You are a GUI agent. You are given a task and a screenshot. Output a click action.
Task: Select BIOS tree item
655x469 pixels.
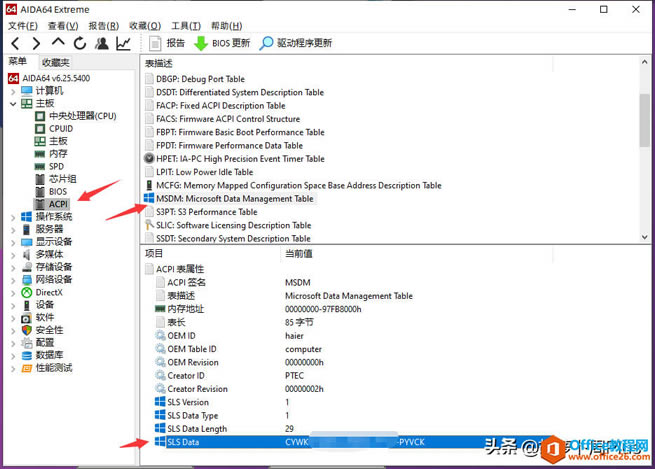point(58,191)
